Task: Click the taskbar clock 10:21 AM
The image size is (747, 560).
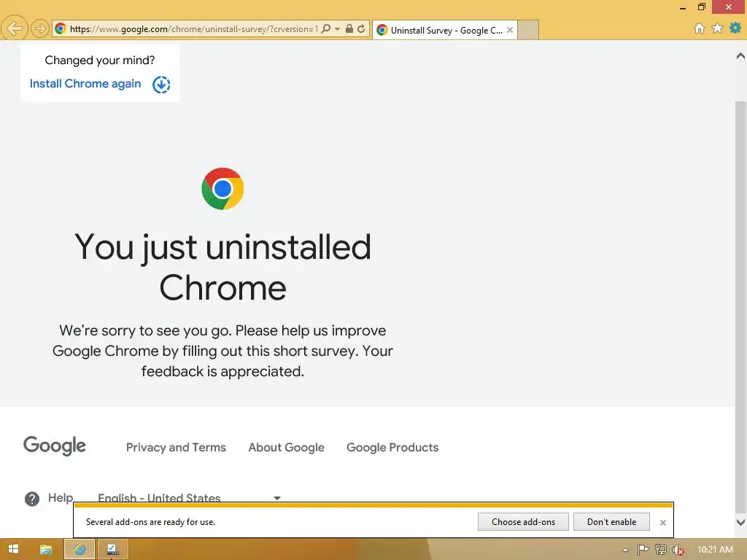Action: [715, 550]
